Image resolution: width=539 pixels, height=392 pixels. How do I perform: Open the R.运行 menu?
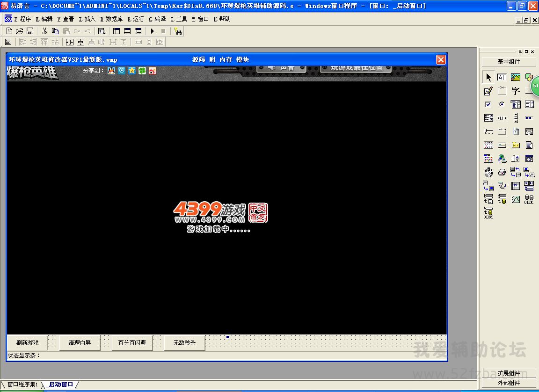[x=136, y=19]
